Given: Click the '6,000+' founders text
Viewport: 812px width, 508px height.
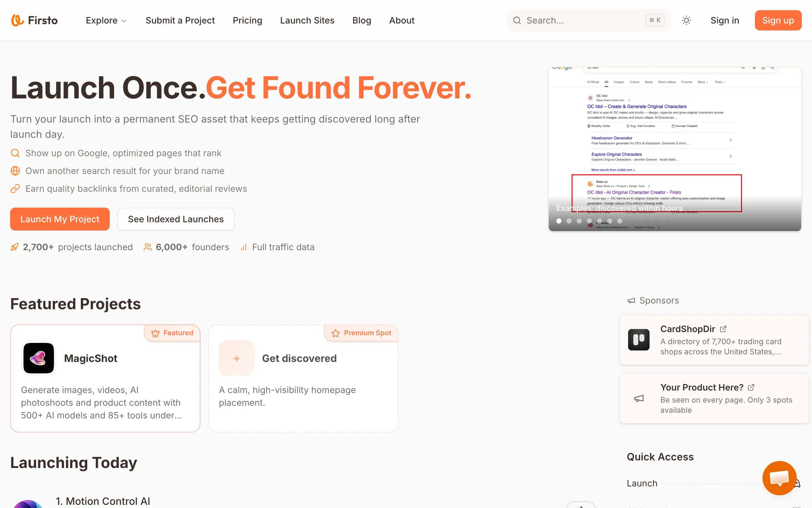Looking at the screenshot, I should (x=172, y=247).
